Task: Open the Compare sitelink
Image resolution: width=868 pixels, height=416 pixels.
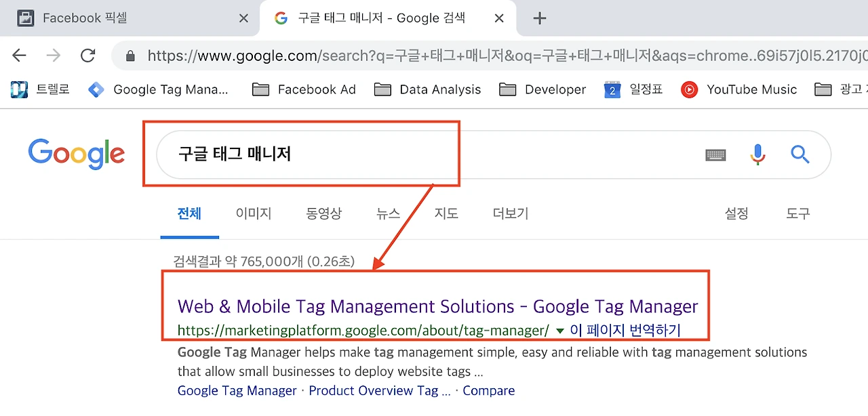Action: 488,391
